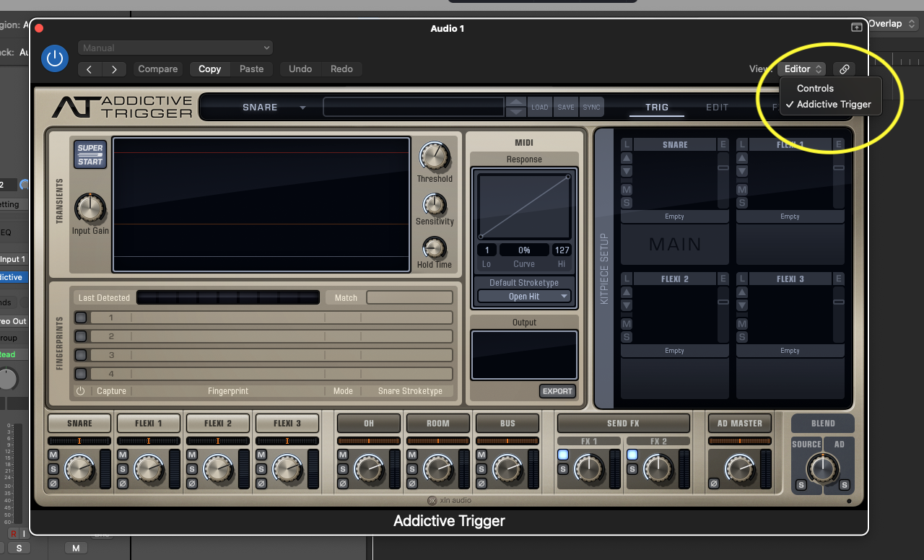Screen dimensions: 924x560
Task: Click the SUPER START button
Action: pos(90,154)
